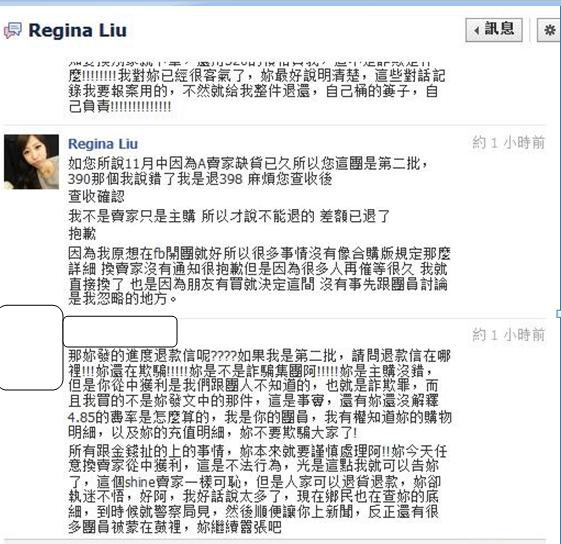
Task: Select the Regina Liu conversation title
Action: (77, 30)
